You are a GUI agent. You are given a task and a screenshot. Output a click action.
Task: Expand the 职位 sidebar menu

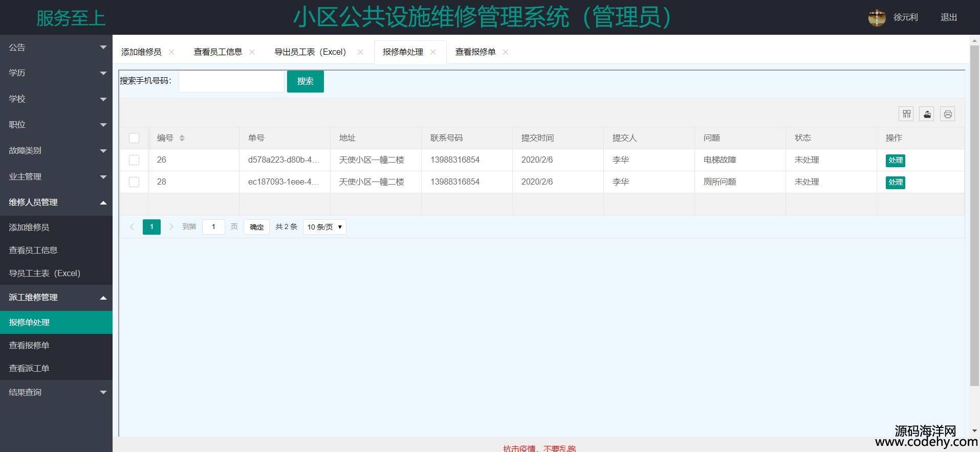click(56, 125)
